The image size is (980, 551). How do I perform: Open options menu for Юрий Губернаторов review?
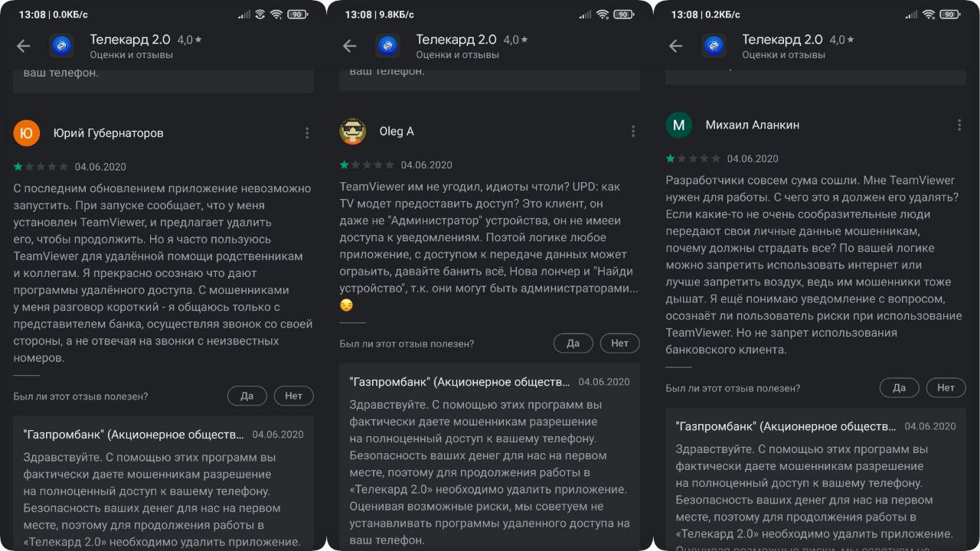click(307, 133)
